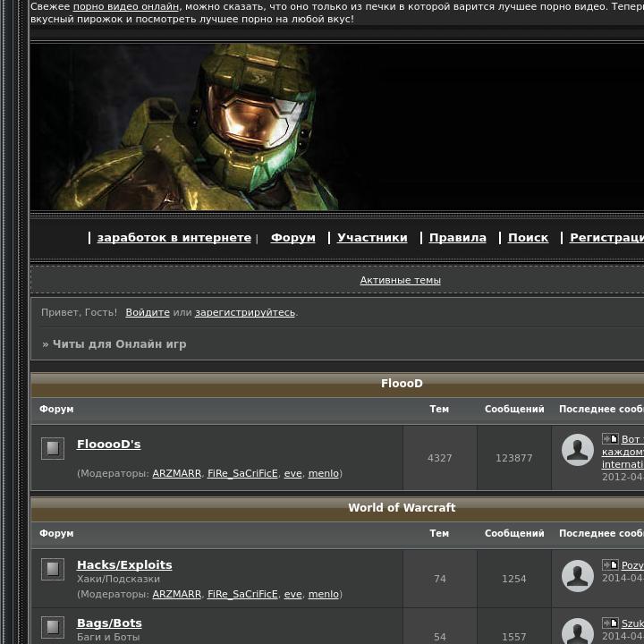Open the Bags/Bots forum

[109, 623]
